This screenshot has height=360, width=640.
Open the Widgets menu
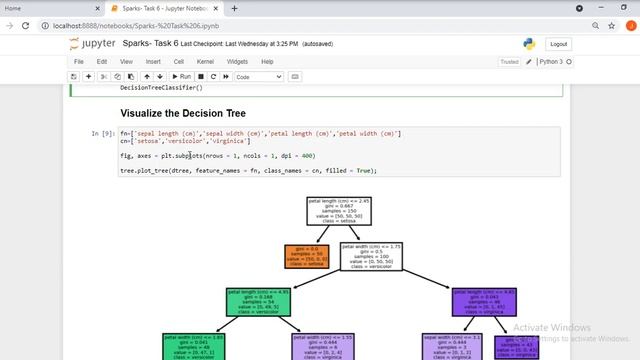[x=237, y=62]
